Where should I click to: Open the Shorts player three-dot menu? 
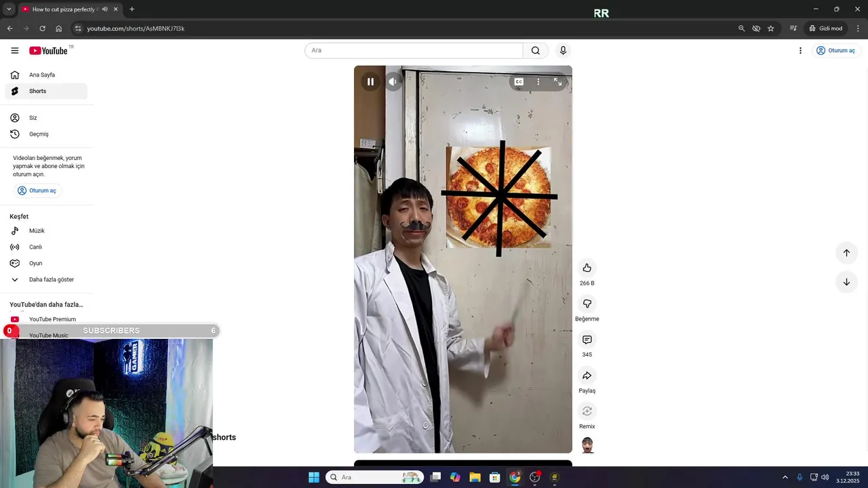tap(538, 82)
